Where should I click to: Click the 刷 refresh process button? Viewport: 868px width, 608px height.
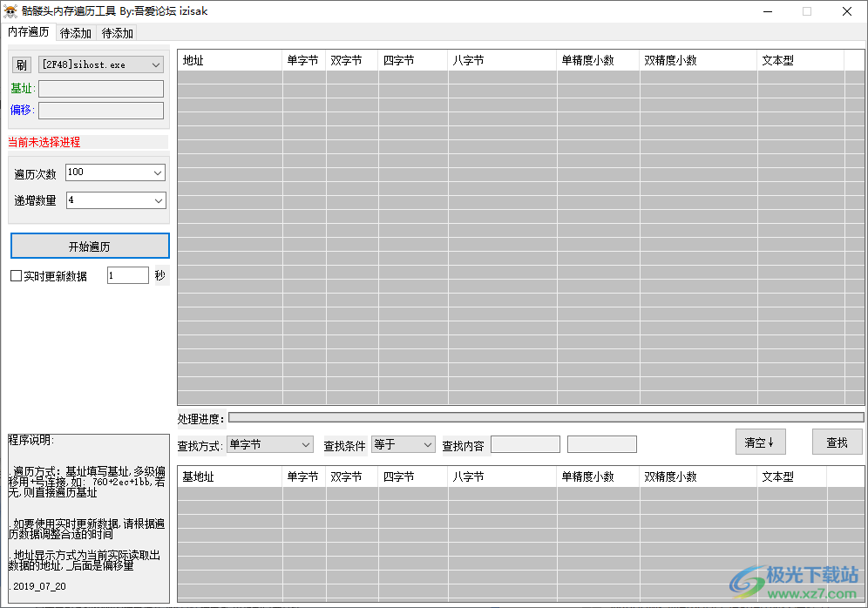point(22,65)
